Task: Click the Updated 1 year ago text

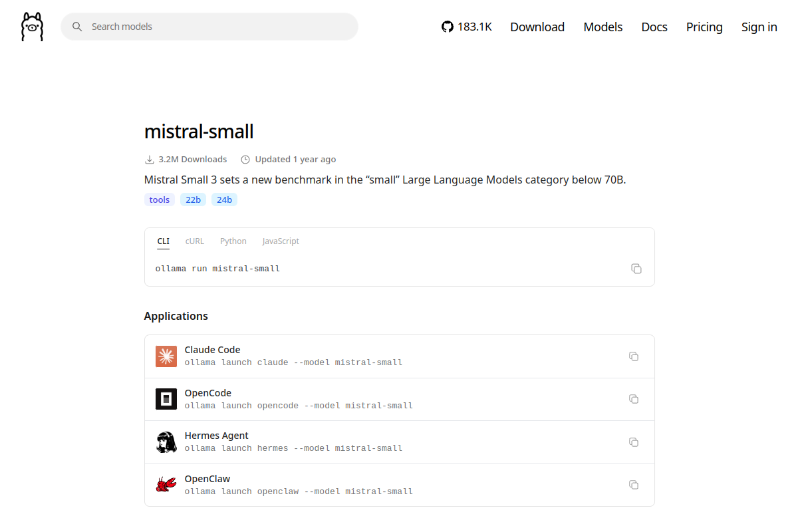Action: 295,160
